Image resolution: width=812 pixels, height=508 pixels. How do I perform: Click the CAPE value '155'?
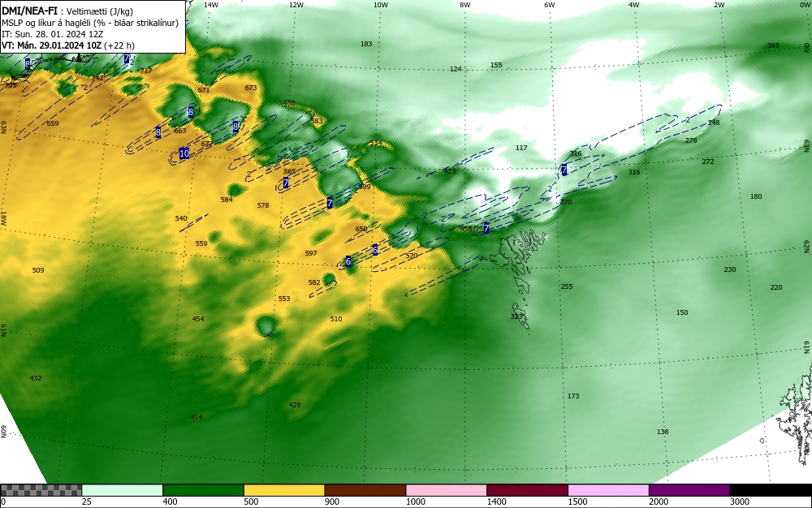[x=496, y=65]
